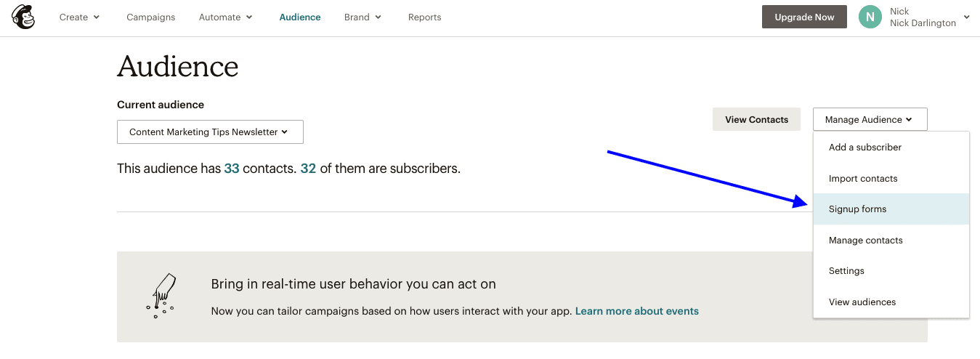Click the Audience page heading

[x=178, y=67]
